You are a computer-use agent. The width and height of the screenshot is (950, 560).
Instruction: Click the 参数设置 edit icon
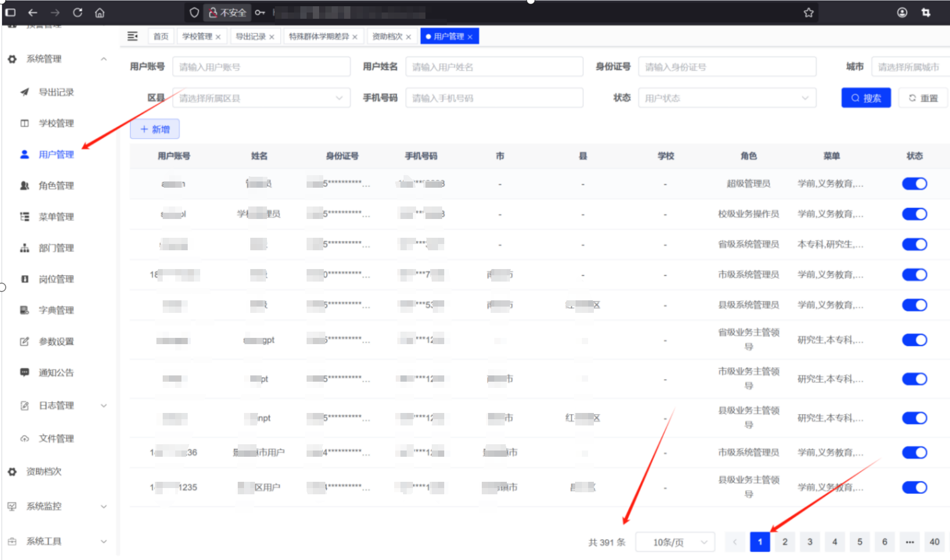tap(25, 342)
